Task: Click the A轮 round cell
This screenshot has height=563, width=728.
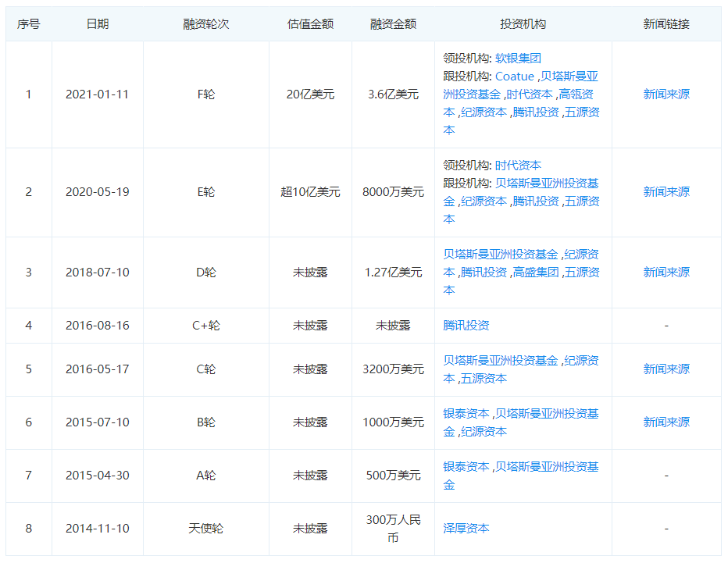Action: 206,476
